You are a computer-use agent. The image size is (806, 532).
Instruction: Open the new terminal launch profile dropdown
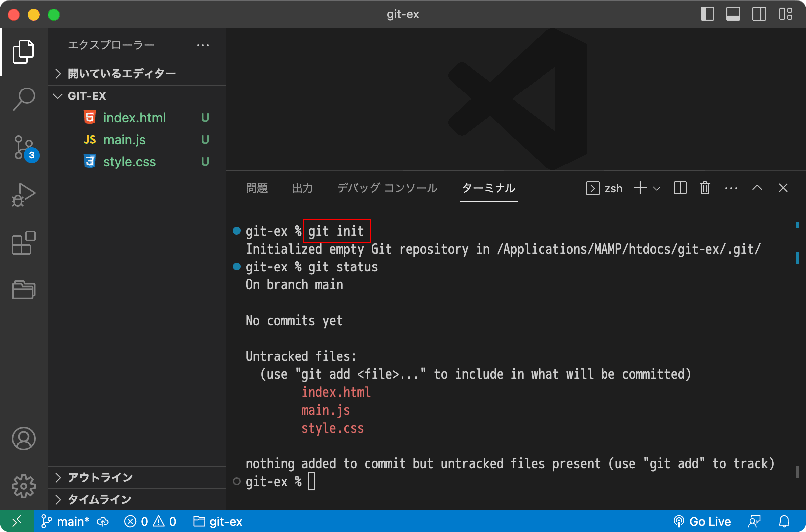pyautogui.click(x=657, y=188)
